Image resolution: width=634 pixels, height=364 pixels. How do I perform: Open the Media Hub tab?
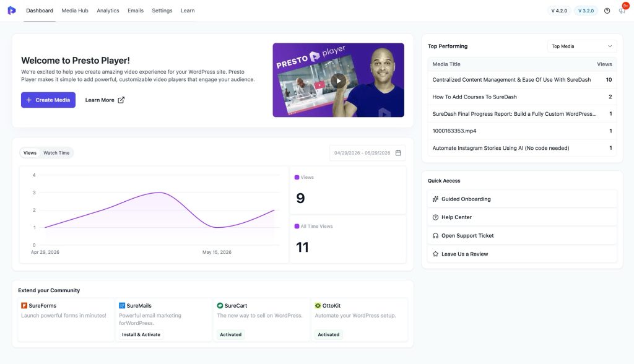pyautogui.click(x=75, y=11)
